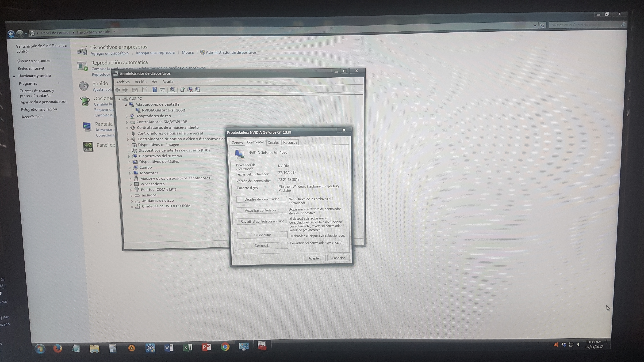Click the Cancelar button

[x=338, y=258]
